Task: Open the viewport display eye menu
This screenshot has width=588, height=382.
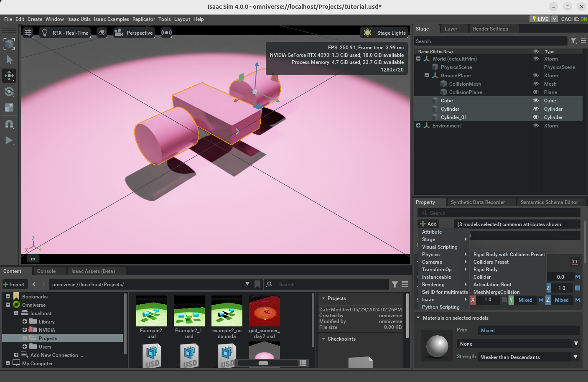Action: click(x=102, y=33)
